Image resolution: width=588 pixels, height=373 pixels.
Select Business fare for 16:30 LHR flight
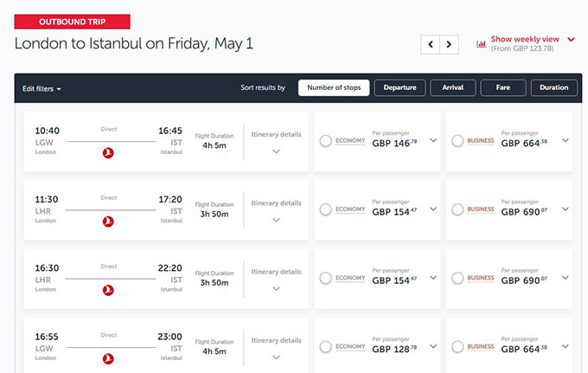click(x=457, y=279)
